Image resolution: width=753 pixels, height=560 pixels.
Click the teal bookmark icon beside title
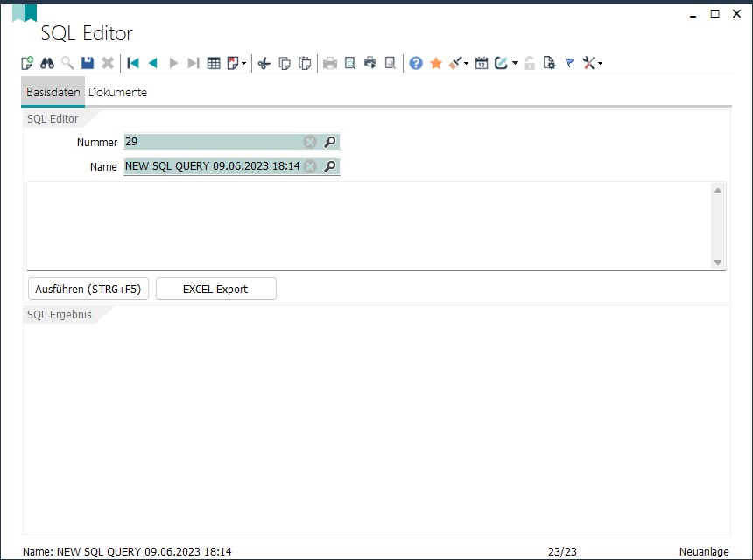pyautogui.click(x=25, y=13)
